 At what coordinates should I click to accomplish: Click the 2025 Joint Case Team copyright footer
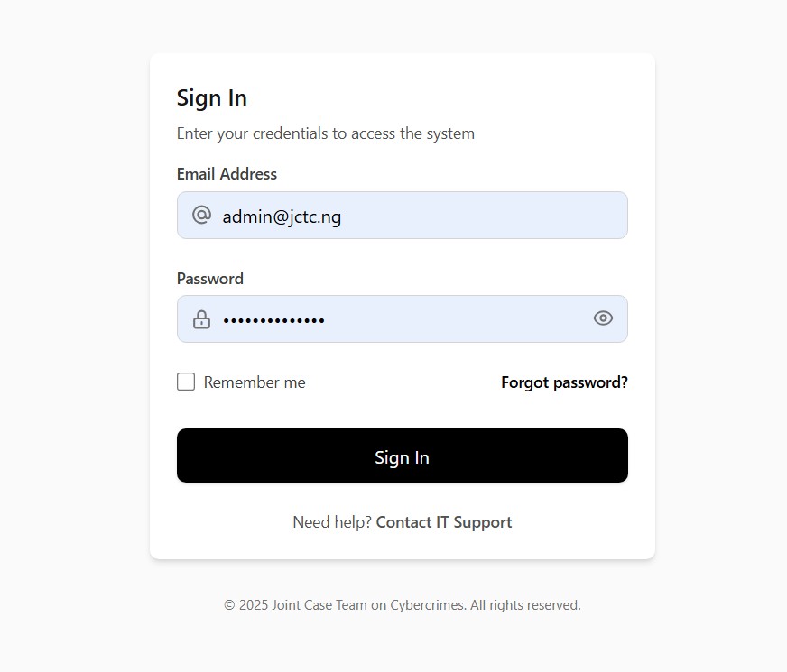click(403, 605)
